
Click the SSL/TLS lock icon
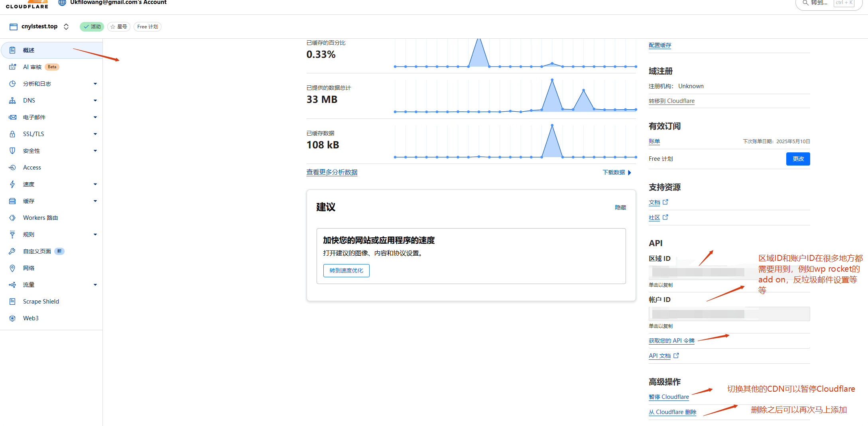pos(12,134)
